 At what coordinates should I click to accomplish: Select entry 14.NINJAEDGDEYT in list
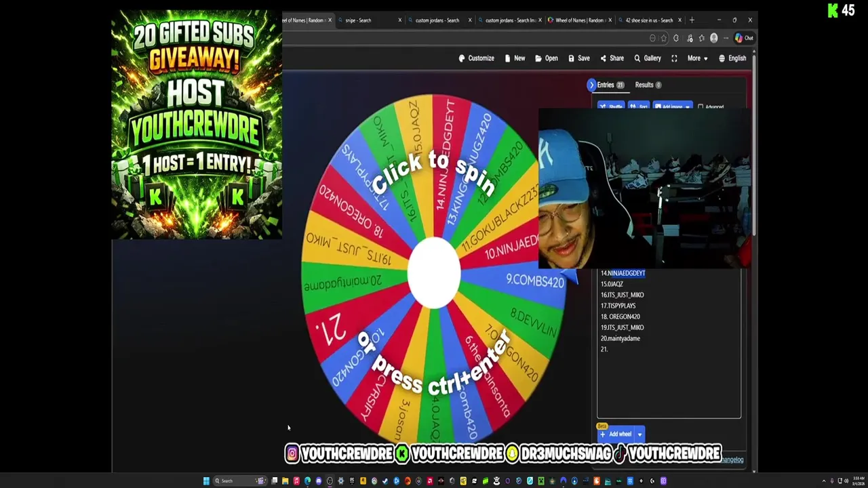coord(623,273)
